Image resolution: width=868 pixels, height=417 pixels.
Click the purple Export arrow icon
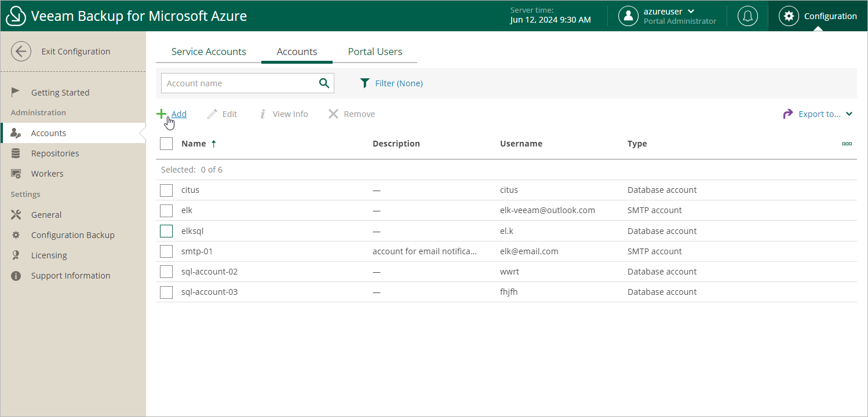tap(788, 114)
